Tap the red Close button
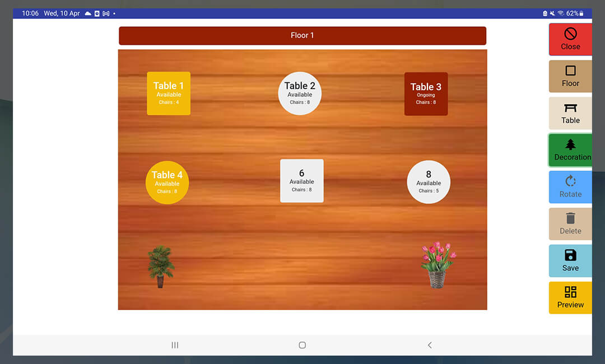Image resolution: width=605 pixels, height=364 pixels. [x=570, y=39]
